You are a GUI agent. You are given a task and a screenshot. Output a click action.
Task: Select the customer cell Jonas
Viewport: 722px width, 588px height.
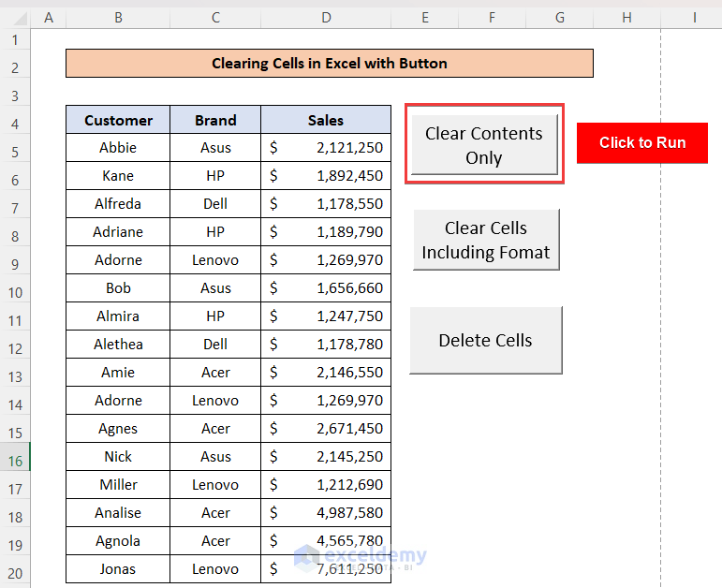[x=118, y=569]
